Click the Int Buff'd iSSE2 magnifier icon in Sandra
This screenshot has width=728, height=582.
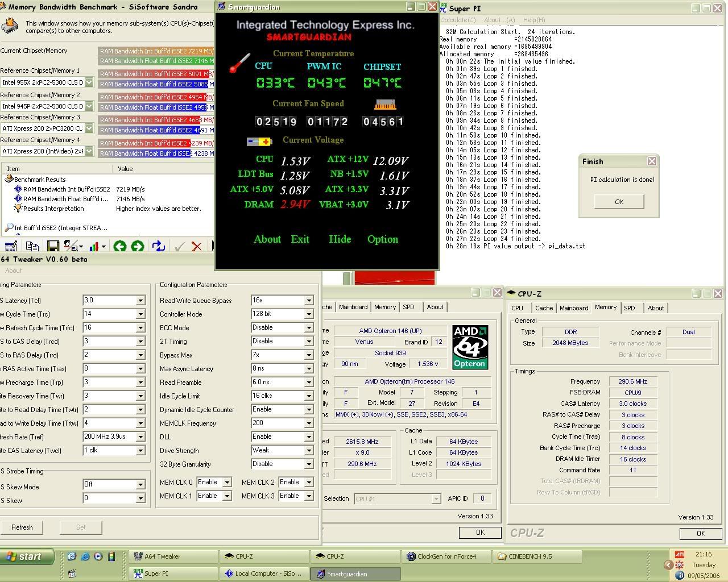(x=9, y=228)
